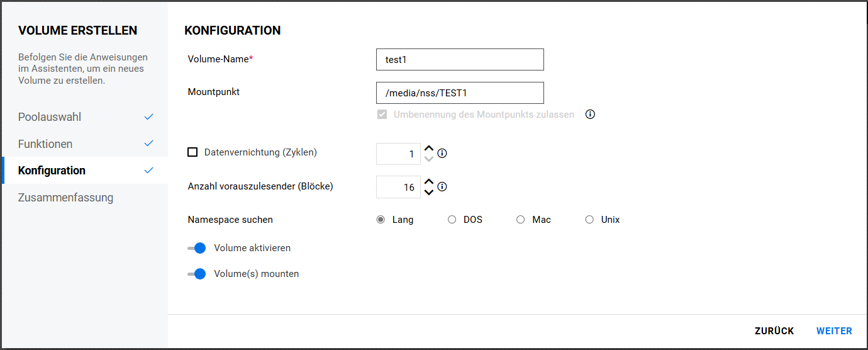The image size is (868, 350).
Task: Click the WEITER button
Action: click(x=834, y=331)
